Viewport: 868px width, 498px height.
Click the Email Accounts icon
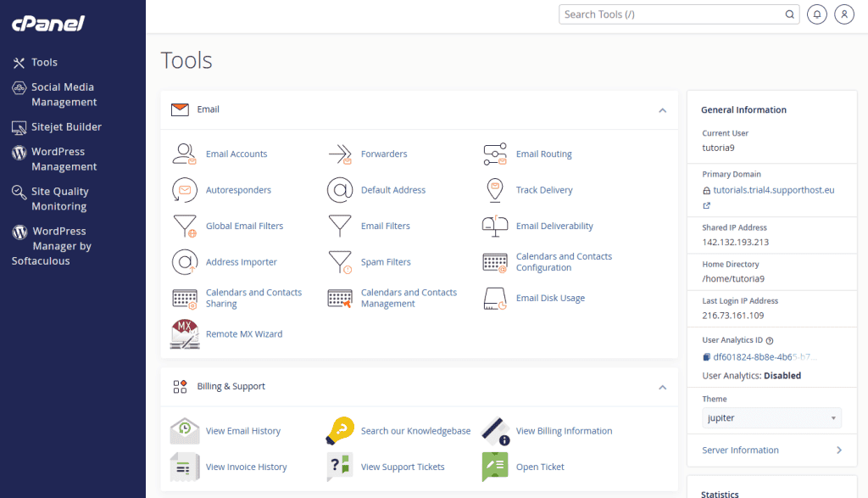(x=184, y=154)
